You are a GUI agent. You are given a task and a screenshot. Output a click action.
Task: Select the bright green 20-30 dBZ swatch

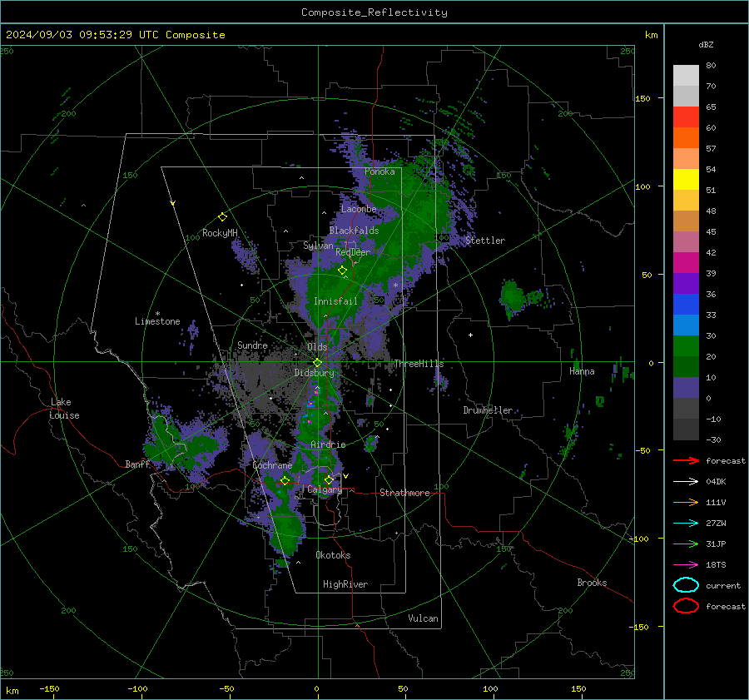[x=686, y=346]
